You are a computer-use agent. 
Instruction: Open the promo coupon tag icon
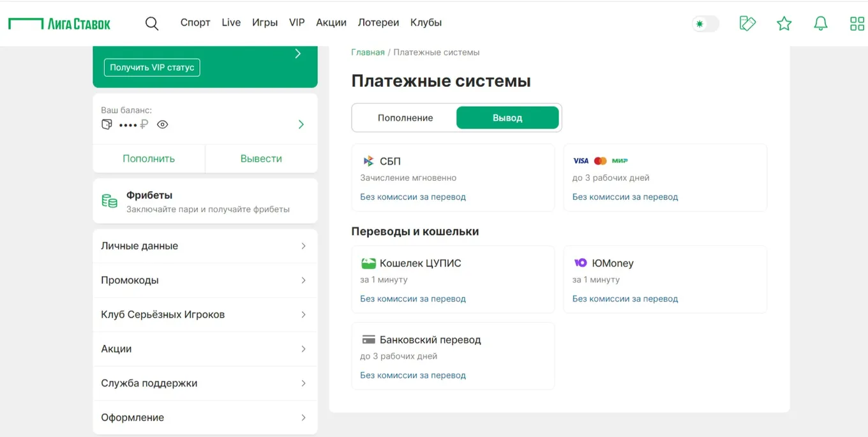tap(747, 24)
